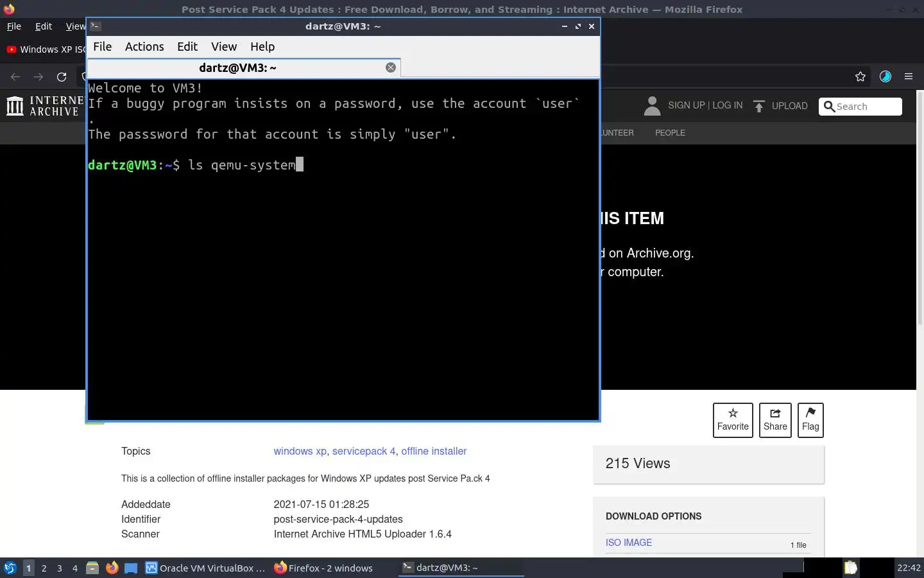Click the Addeddate value 2021-07-15 01:28:25
924x578 pixels.
[x=321, y=504]
